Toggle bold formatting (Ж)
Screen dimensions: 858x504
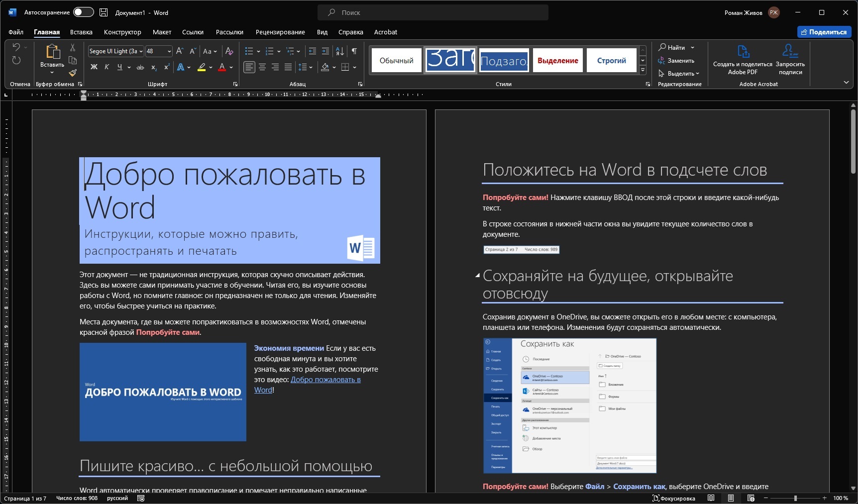point(94,67)
